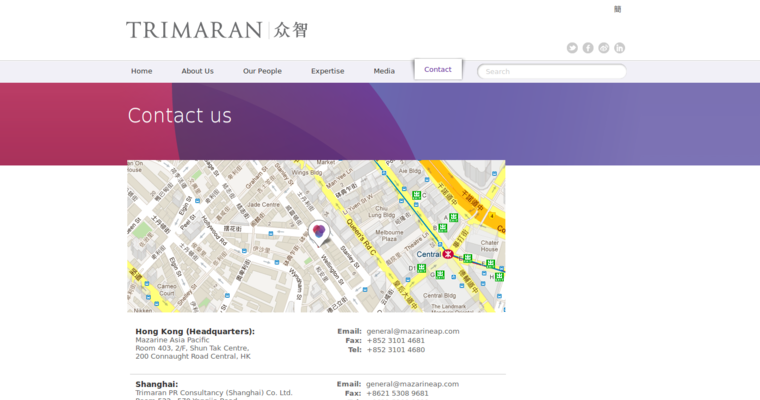The height and width of the screenshot is (400, 760).
Task: Click 'Room 403, 2/F, Shun Tak Centre,' line
Action: click(x=192, y=348)
